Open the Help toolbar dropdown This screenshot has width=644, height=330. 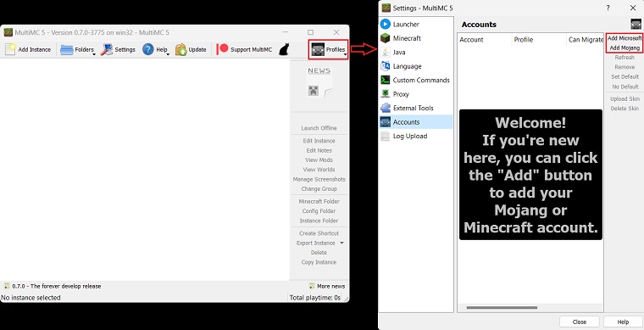pos(156,50)
